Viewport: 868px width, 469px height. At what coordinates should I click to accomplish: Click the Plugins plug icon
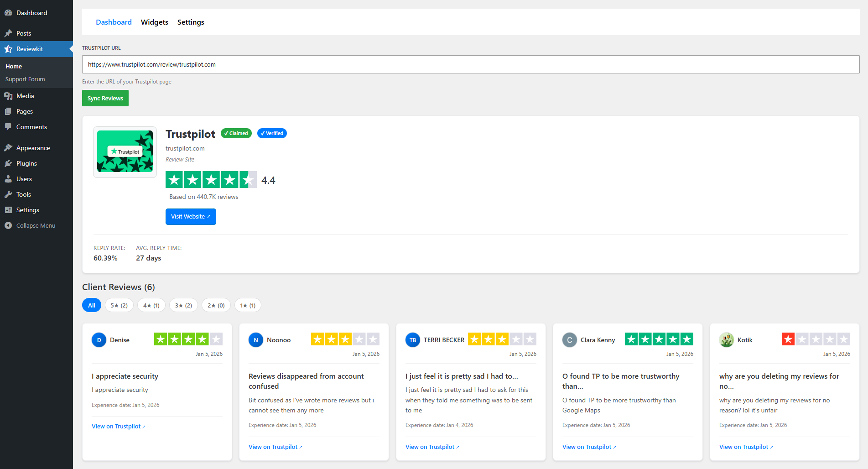(8, 163)
